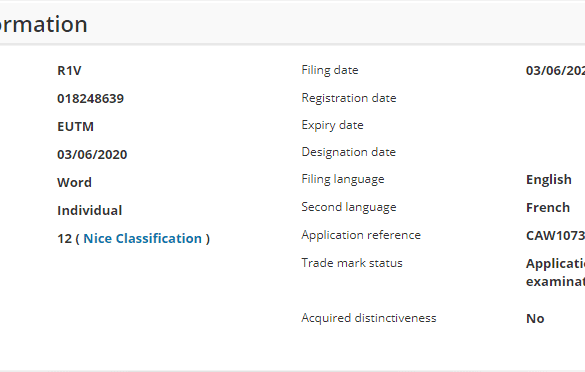Select the Word mark type value
The width and height of the screenshot is (585, 372).
pyautogui.click(x=74, y=182)
